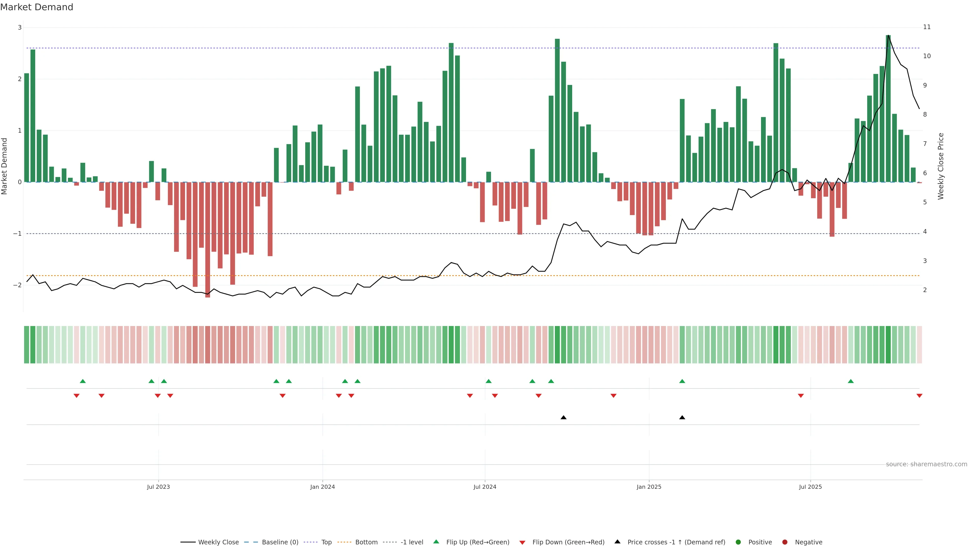980x551 pixels.
Task: Click the rightmost green Flip Up marker
Action: click(x=851, y=381)
